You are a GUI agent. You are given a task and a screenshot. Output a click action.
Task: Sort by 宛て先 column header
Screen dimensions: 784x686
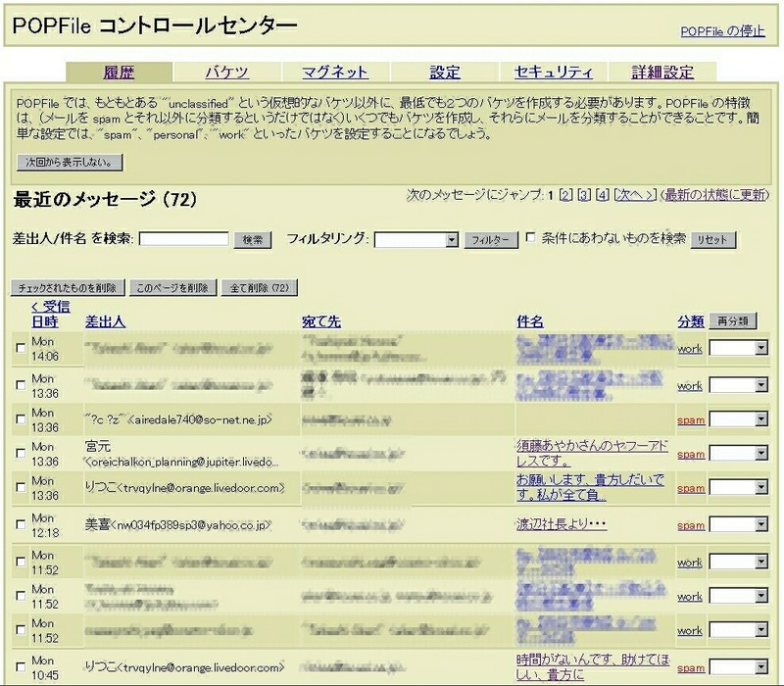[321, 321]
